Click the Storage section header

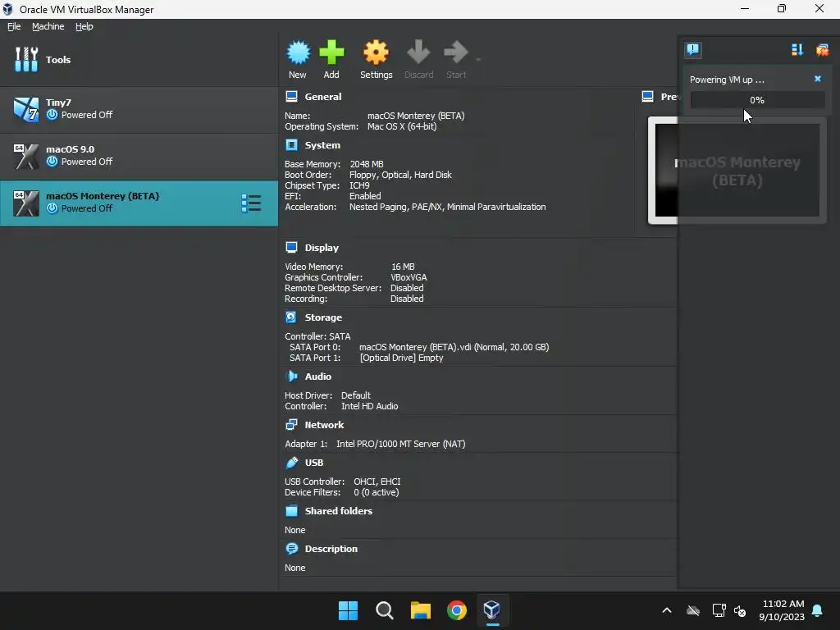tap(323, 317)
